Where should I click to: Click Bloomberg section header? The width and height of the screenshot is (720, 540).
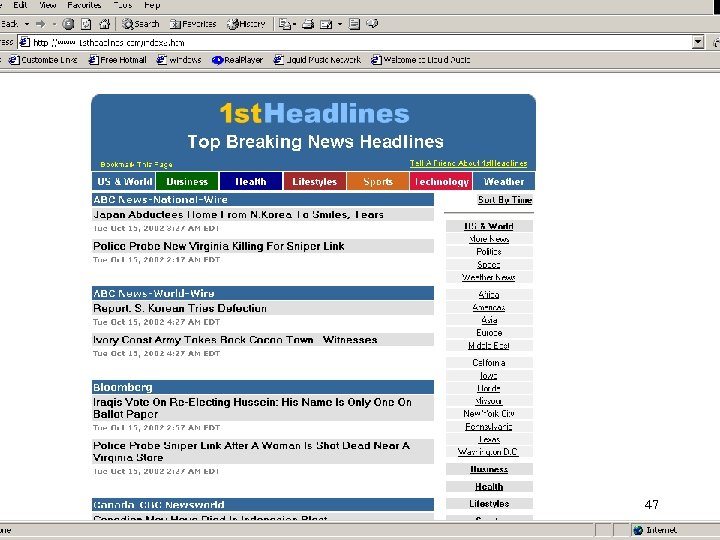pyautogui.click(x=263, y=387)
